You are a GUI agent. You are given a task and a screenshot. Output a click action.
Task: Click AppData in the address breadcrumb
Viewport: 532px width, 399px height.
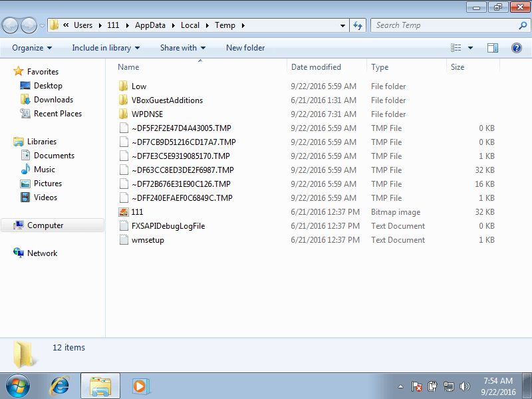tap(150, 25)
